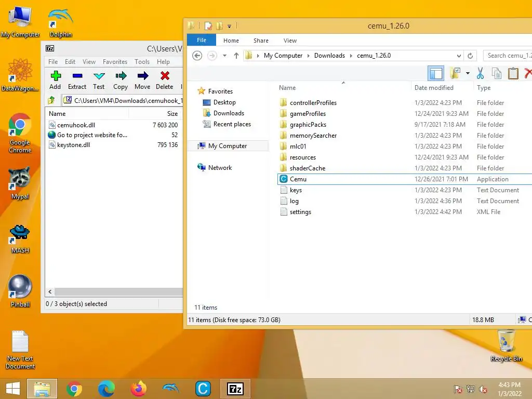The height and width of the screenshot is (399, 532).
Task: Click Explorer's Forward arrow button
Action: coord(212,55)
